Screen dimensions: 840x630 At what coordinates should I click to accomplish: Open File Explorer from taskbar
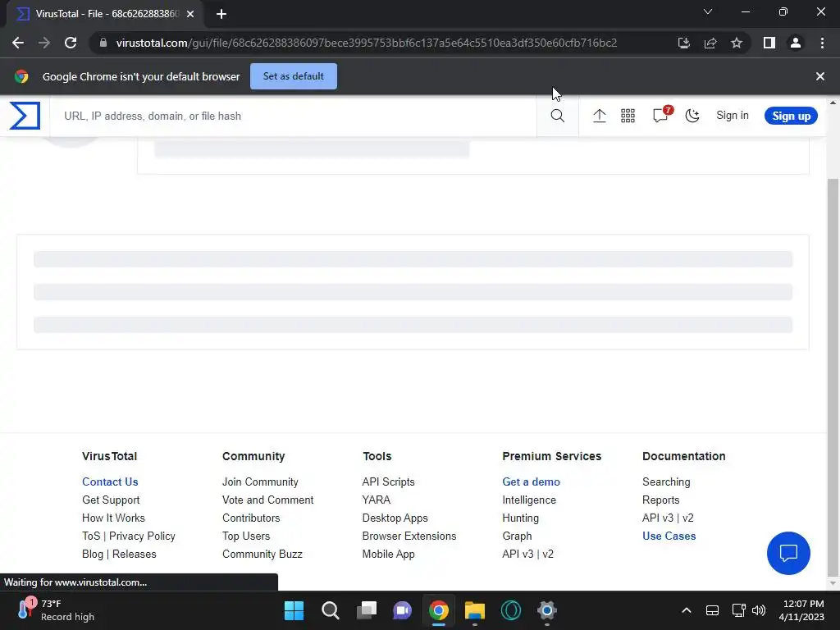475,610
